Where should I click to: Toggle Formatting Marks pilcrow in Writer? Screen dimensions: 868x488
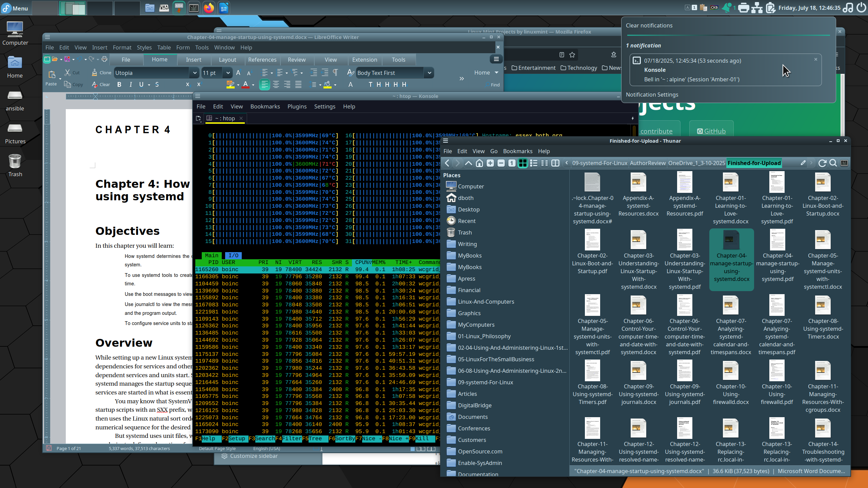(335, 73)
